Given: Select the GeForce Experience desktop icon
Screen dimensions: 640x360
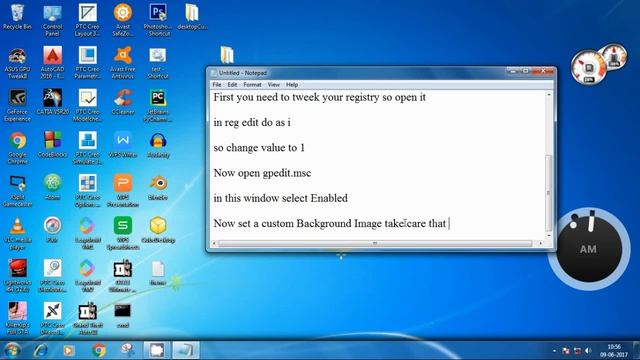Looking at the screenshot, I should point(17,106).
